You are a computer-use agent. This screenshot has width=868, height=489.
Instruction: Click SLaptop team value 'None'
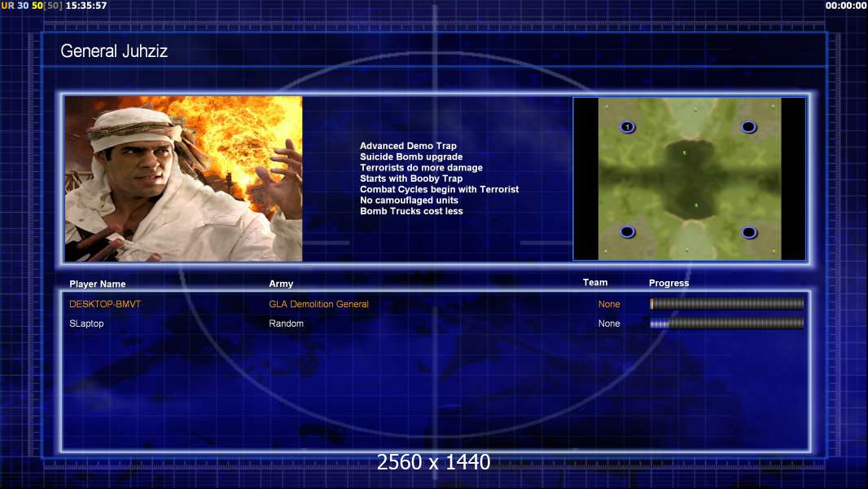(609, 324)
